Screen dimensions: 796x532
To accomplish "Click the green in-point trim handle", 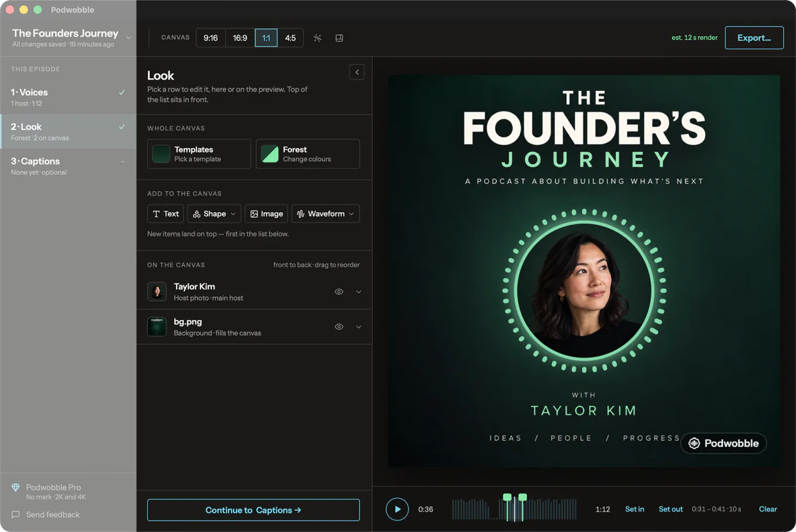I will pos(507,498).
